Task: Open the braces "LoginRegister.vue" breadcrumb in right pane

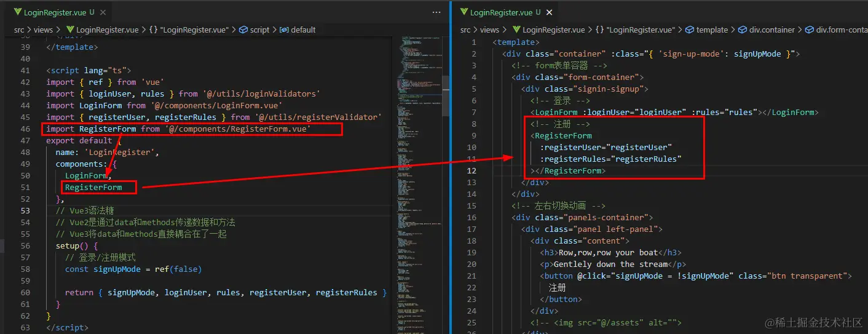Action: tap(634, 30)
